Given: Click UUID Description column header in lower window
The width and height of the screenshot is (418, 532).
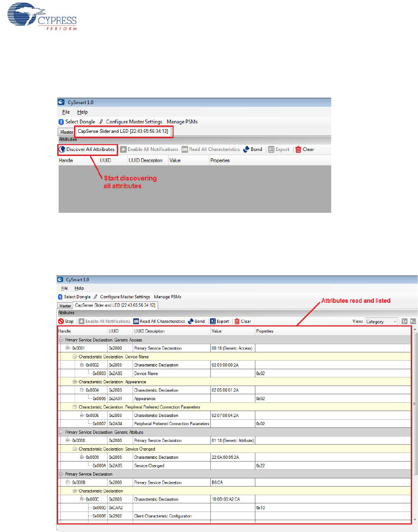Looking at the screenshot, I should (172, 331).
